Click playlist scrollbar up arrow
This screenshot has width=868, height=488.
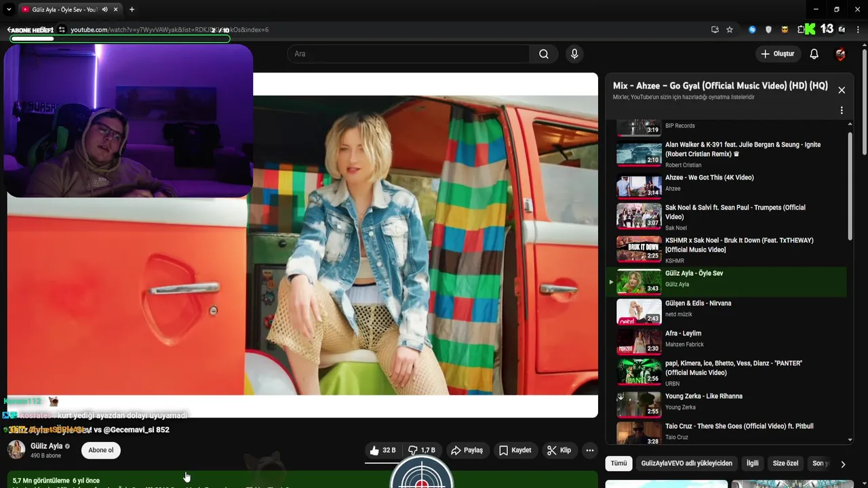[x=850, y=125]
